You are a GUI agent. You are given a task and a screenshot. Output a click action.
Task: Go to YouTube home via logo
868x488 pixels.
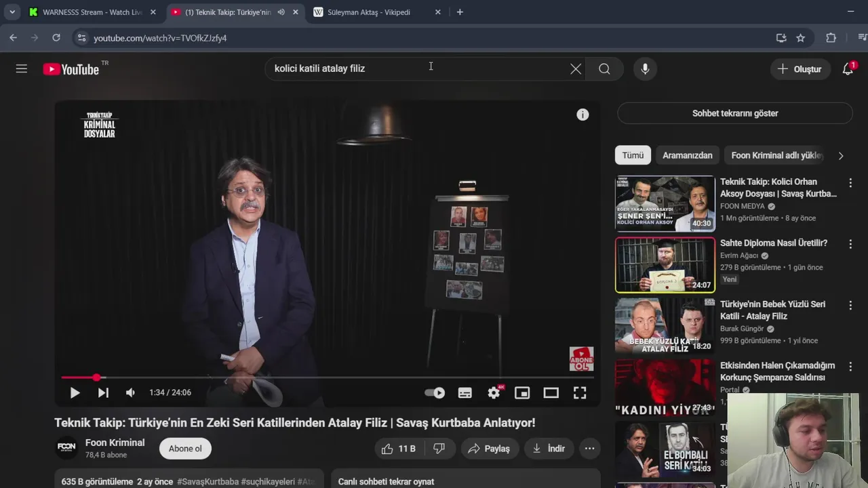71,69
